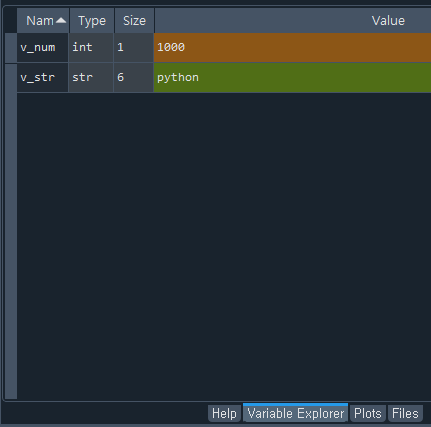
Task: Click the str type cell
Action: point(91,77)
